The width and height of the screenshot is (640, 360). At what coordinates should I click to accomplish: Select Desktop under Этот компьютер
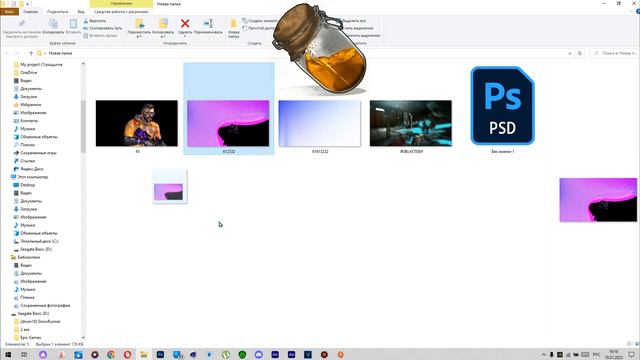point(27,185)
